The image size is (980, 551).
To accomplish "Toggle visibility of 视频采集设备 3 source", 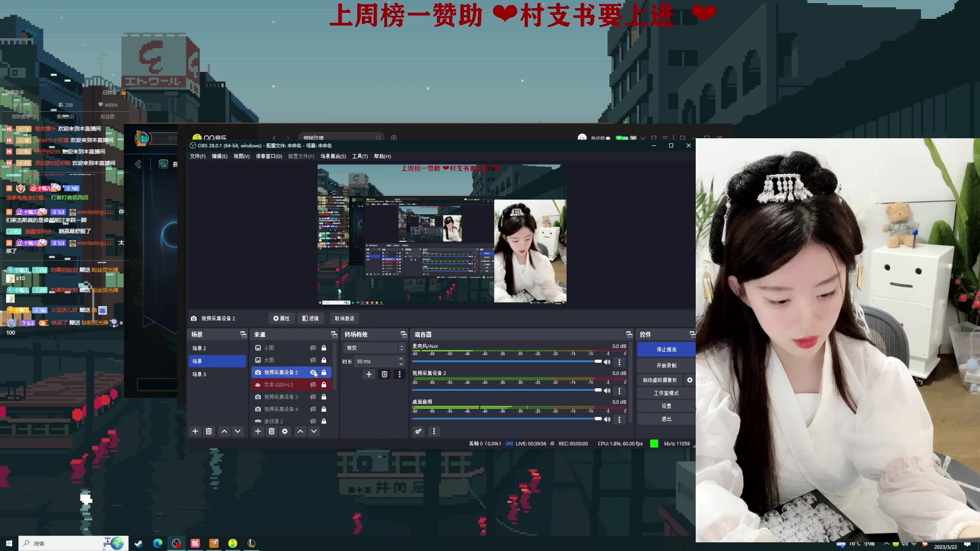I will (313, 397).
